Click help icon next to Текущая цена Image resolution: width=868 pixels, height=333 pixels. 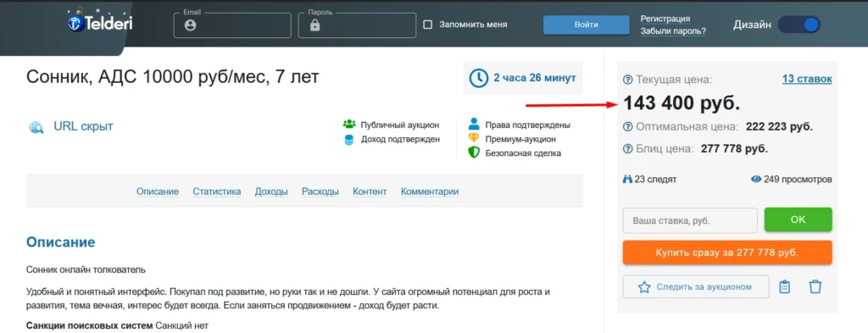pos(628,80)
